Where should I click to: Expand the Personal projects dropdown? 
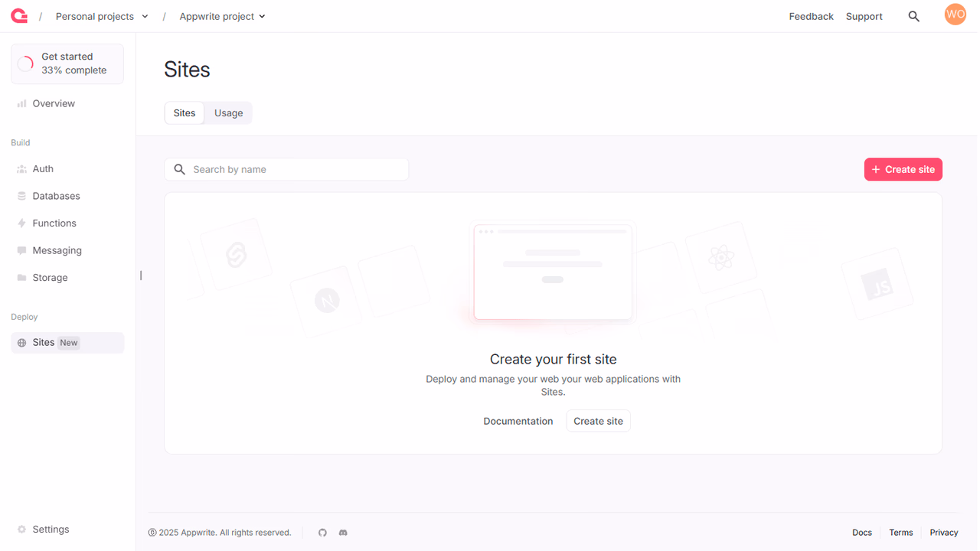pyautogui.click(x=102, y=16)
